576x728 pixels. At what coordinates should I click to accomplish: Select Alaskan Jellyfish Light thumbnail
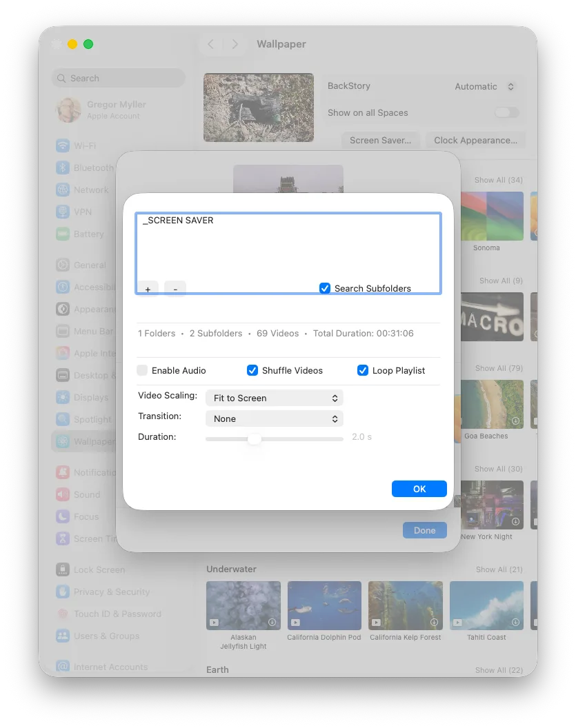pos(244,605)
